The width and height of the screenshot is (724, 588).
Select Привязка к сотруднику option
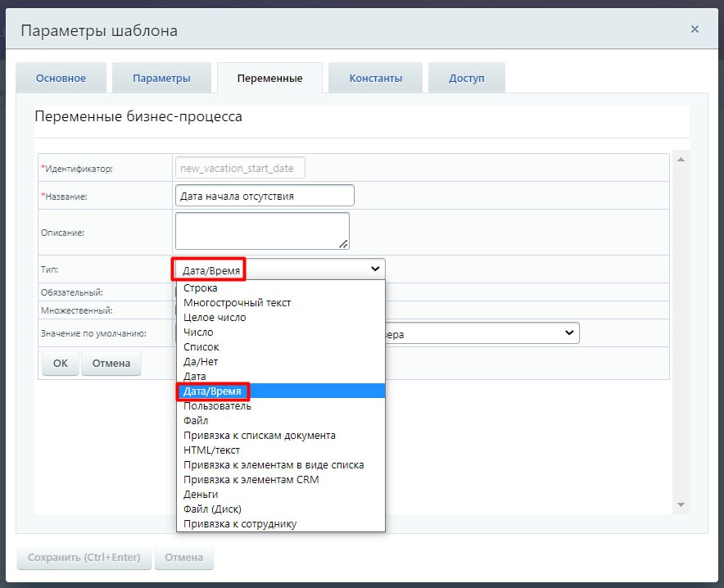240,524
